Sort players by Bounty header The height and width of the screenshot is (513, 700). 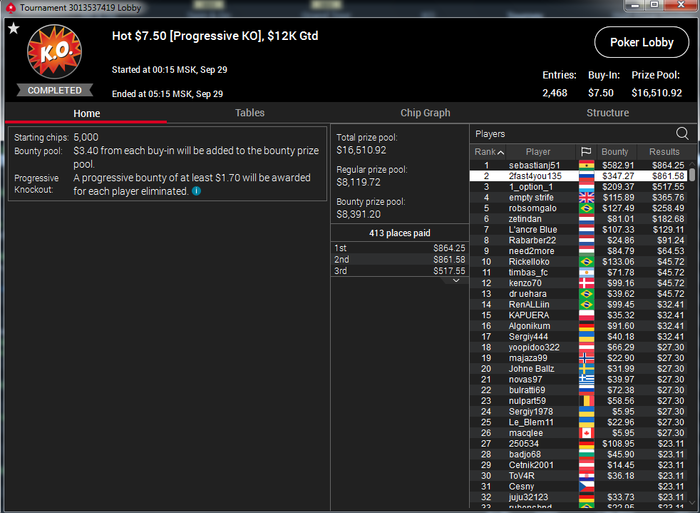click(x=614, y=152)
